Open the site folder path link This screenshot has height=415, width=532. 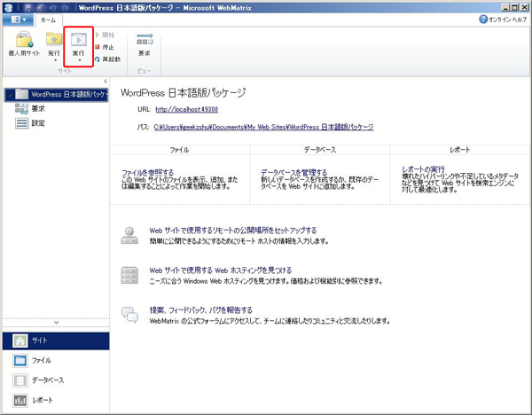point(263,127)
